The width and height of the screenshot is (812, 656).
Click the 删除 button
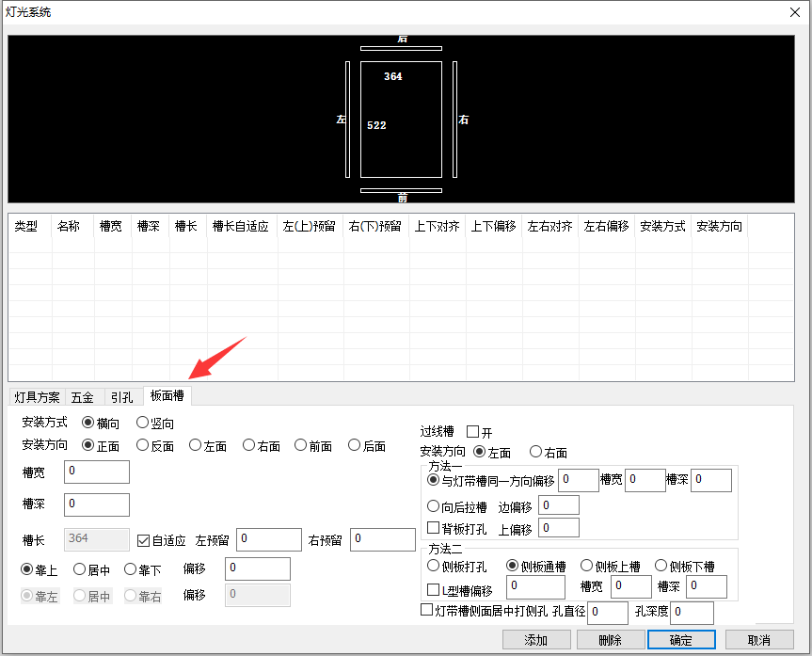(611, 640)
